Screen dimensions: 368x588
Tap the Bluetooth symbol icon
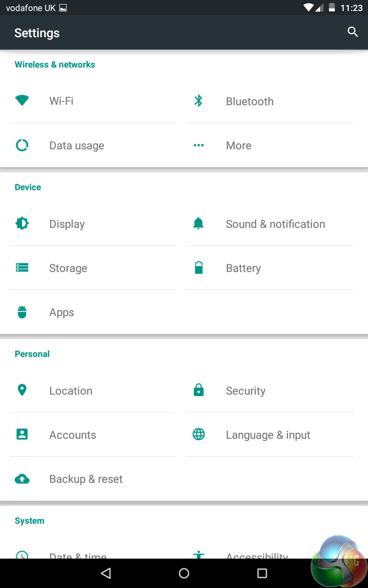[198, 101]
